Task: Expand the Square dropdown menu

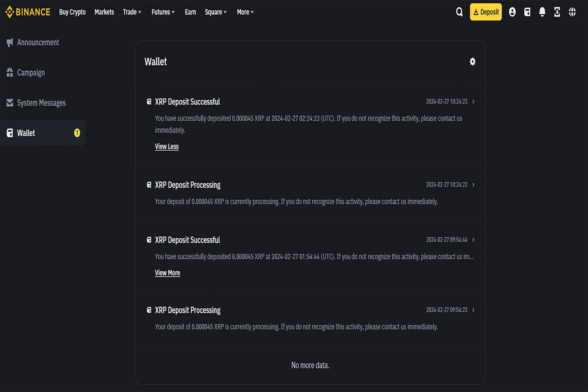Action: coord(216,12)
